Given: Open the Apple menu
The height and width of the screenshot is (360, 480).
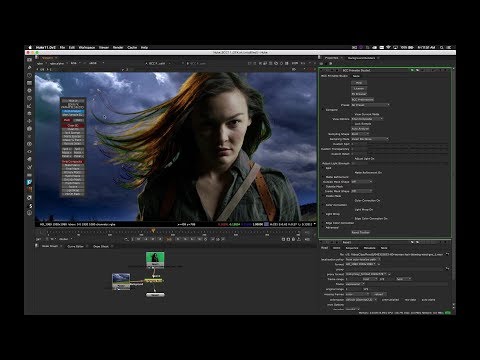Looking at the screenshot, I should click(x=30, y=47).
